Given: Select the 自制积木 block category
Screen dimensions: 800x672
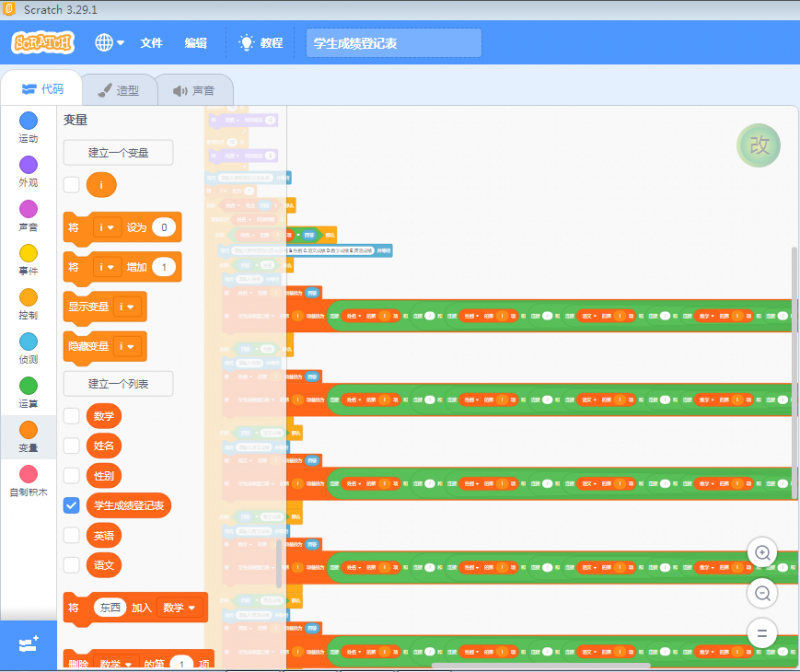Looking at the screenshot, I should pos(28,481).
